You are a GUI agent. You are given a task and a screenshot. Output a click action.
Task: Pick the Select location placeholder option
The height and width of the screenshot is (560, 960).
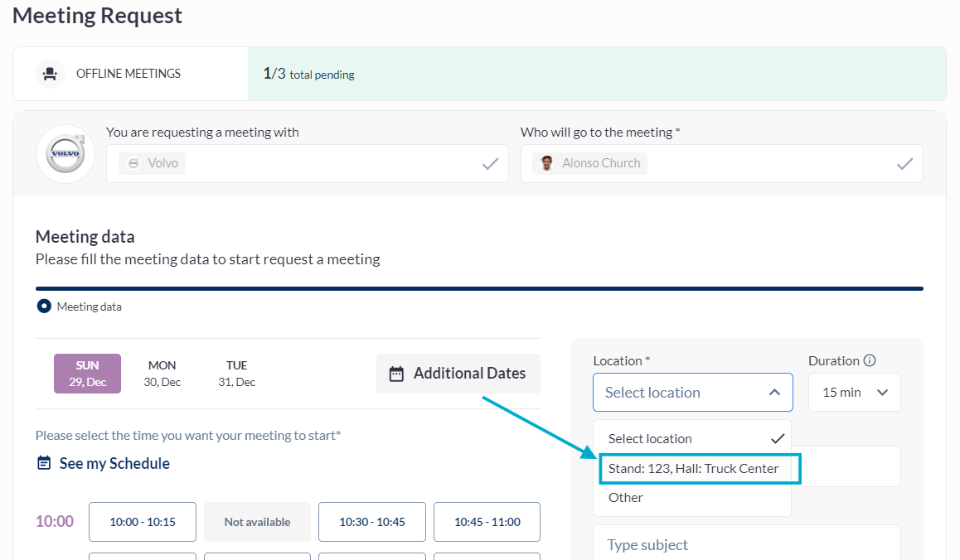(x=650, y=438)
